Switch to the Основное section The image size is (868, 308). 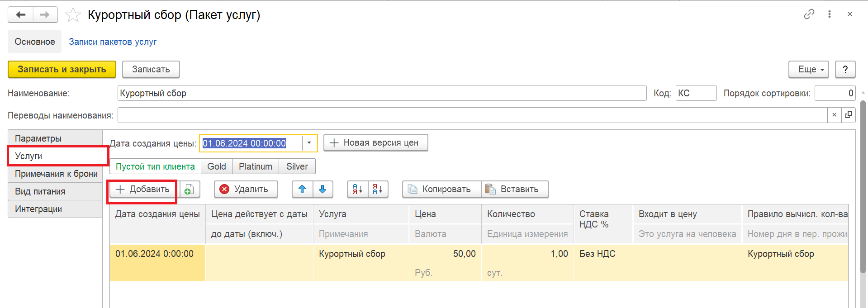[35, 42]
